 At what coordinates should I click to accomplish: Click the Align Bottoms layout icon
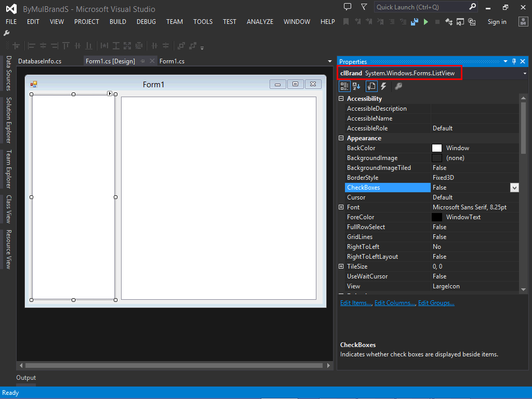pyautogui.click(x=88, y=46)
